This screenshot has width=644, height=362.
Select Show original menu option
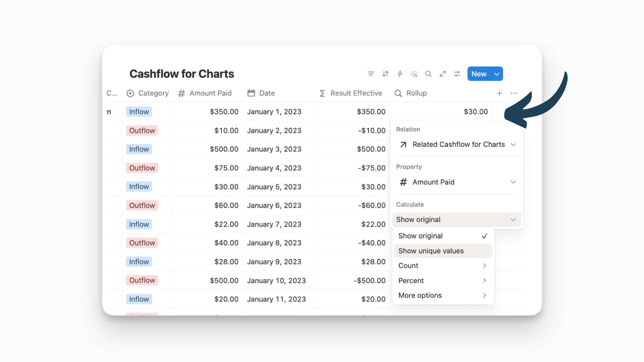443,236
